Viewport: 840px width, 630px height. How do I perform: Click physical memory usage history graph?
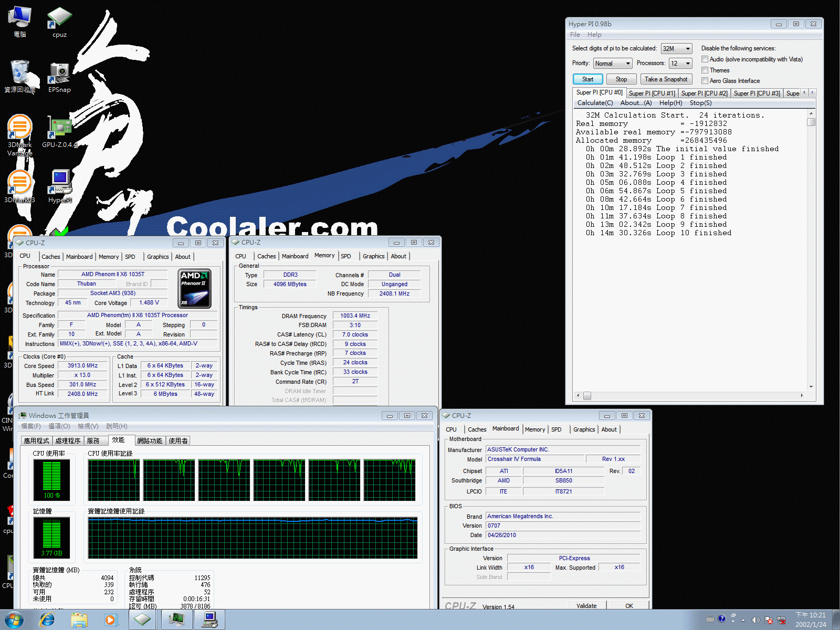coord(253,538)
